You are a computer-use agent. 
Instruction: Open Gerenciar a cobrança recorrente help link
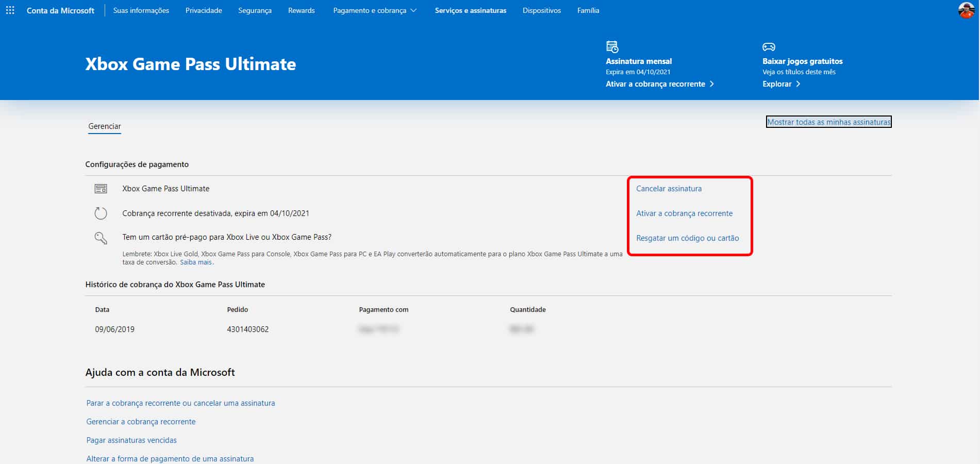[141, 422]
